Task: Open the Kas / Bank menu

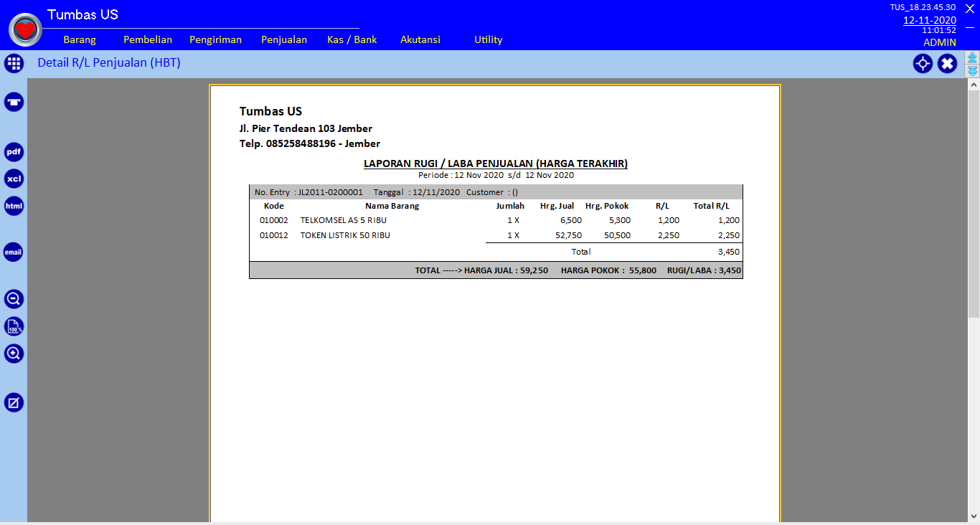Action: coord(352,39)
